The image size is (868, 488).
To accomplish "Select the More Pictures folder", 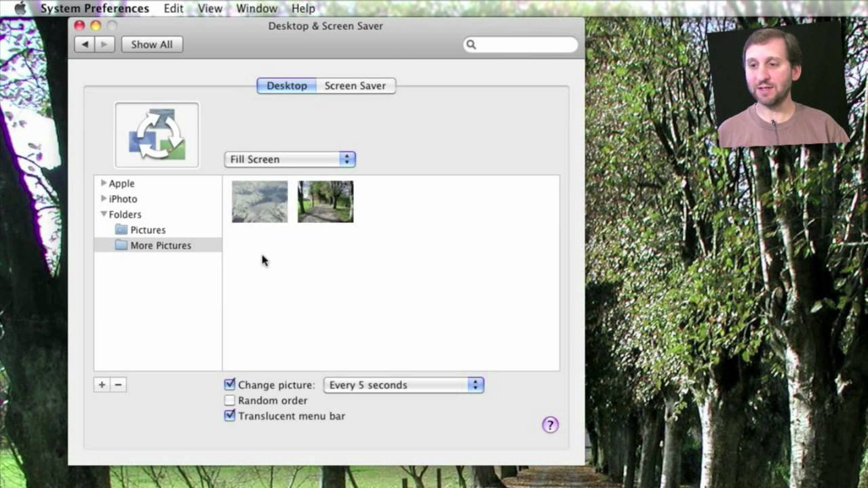I will click(157, 245).
